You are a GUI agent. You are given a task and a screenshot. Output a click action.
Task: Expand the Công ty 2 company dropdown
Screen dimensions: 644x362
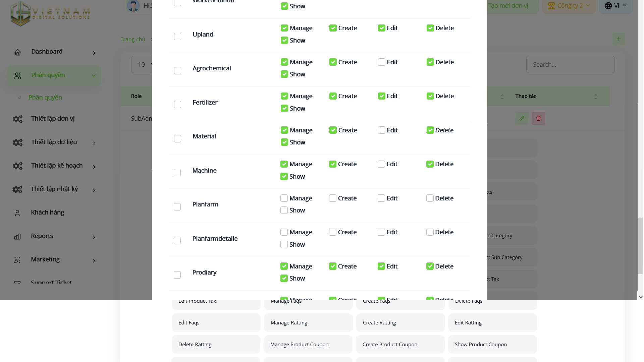[569, 6]
